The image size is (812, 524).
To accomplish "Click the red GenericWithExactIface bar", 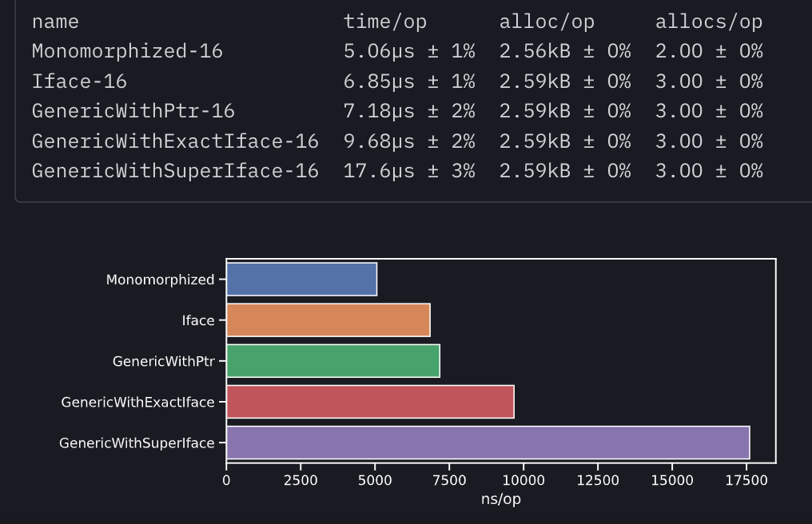I will 370,402.
